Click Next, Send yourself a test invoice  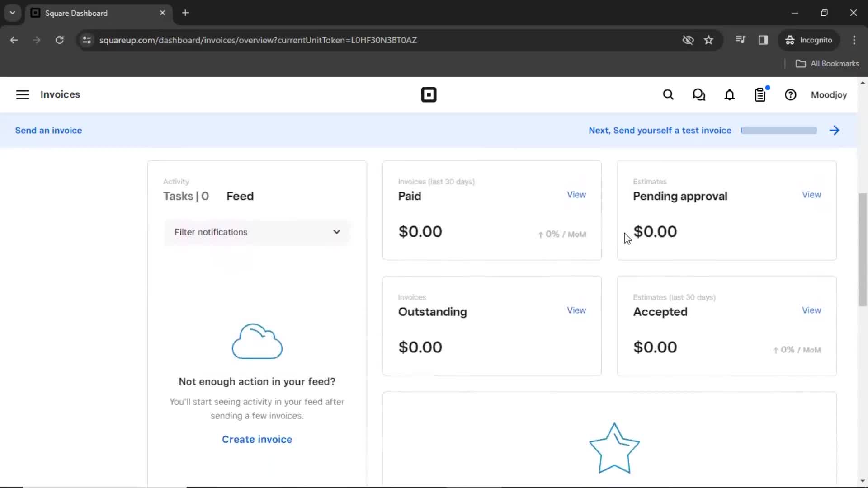pos(660,130)
